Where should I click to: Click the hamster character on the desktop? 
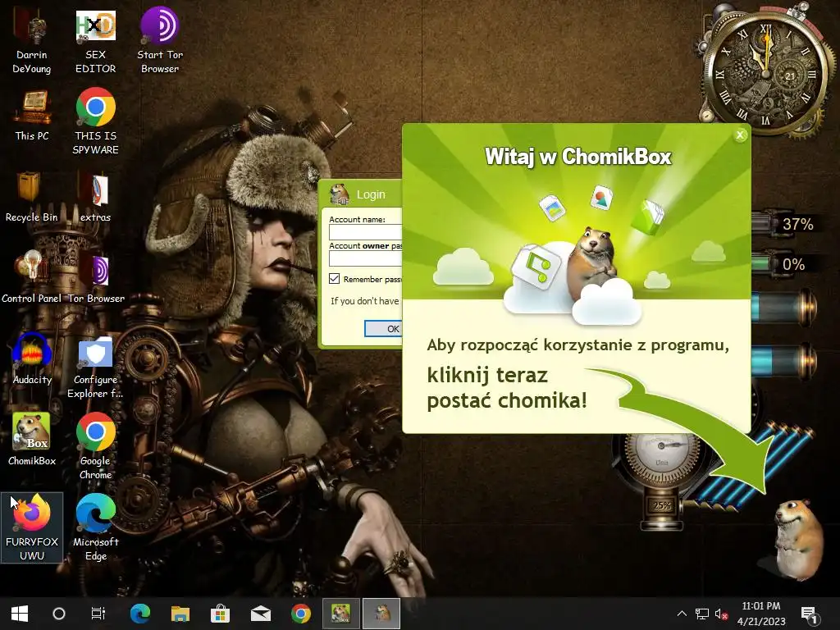[798, 540]
